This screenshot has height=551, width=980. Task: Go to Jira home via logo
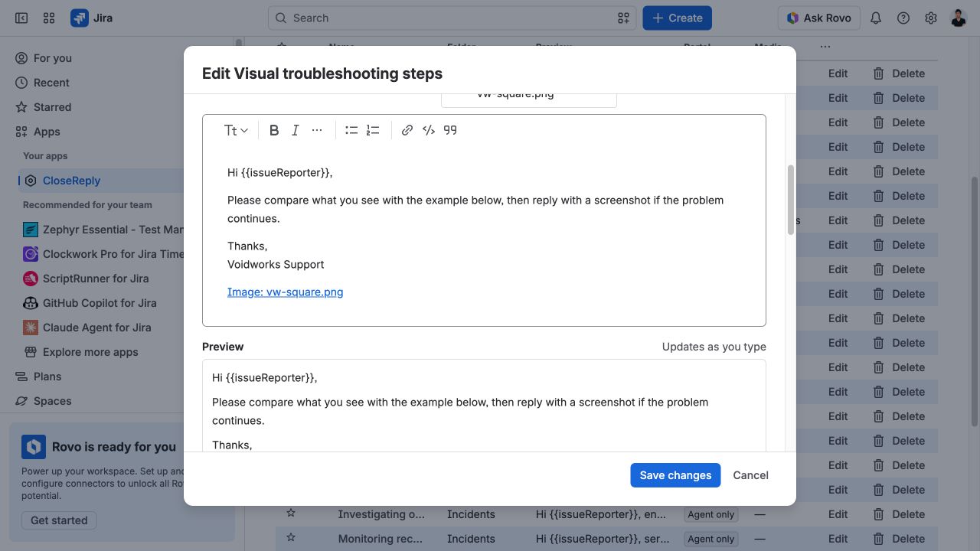(92, 18)
